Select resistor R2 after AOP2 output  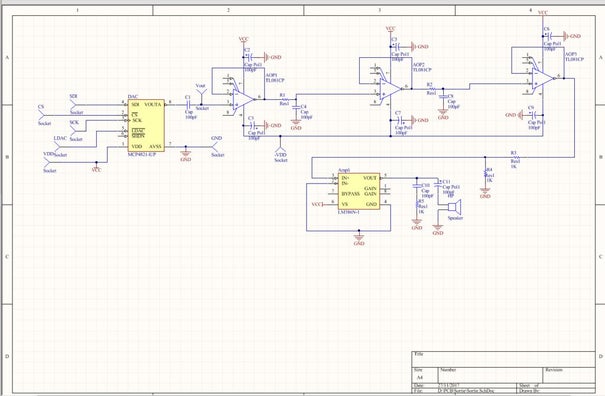click(x=431, y=89)
